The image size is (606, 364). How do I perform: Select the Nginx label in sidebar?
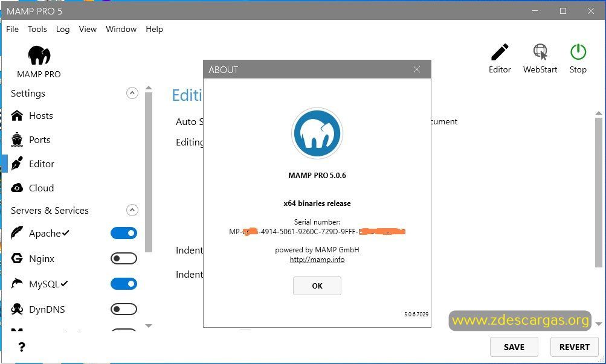pos(42,258)
